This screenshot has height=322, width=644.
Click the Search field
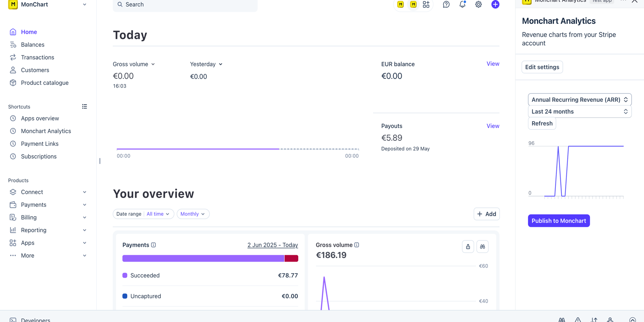tap(185, 5)
